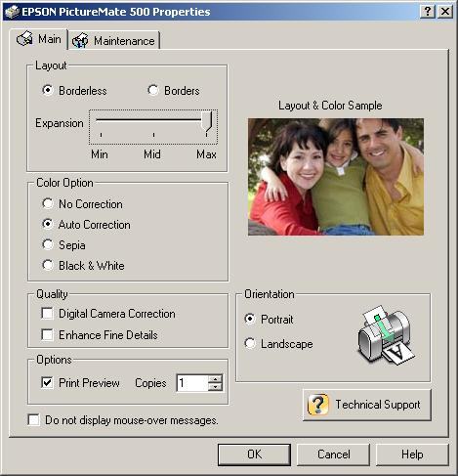This screenshot has height=476, width=458.
Task: Click the Layout & Color Sample label
Action: pyautogui.click(x=330, y=106)
